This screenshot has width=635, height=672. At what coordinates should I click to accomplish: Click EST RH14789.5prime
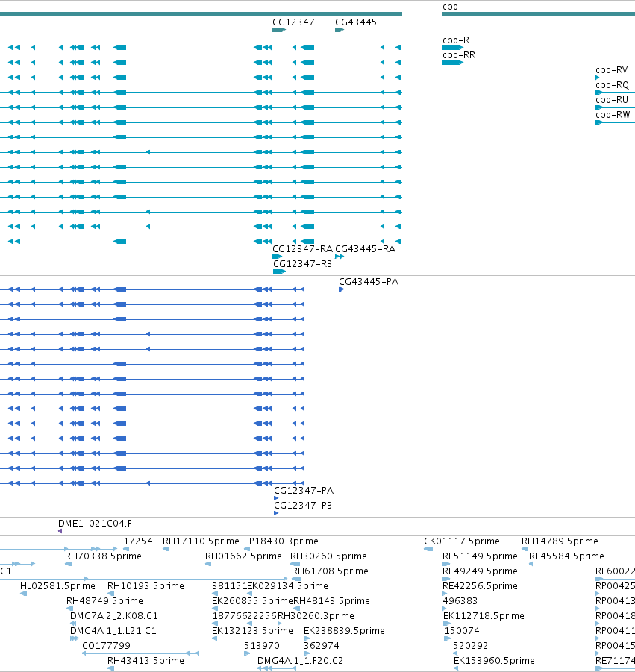(x=560, y=541)
